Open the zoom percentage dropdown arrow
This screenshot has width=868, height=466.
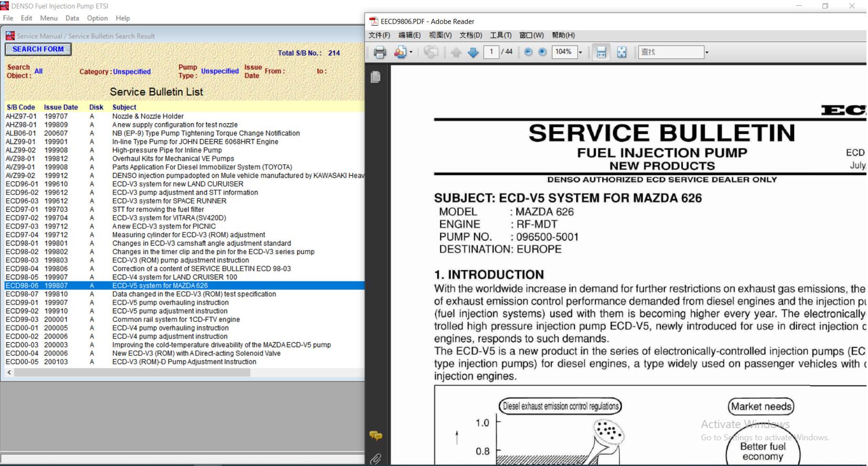point(580,52)
